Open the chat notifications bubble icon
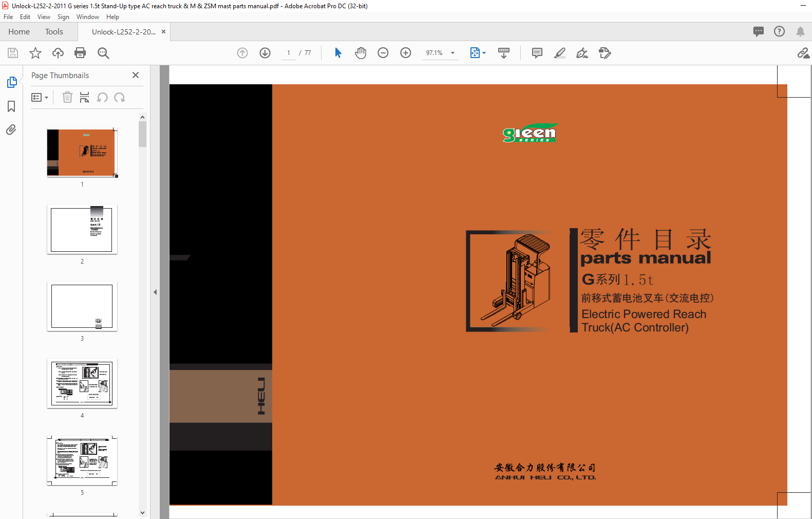The width and height of the screenshot is (812, 519). tap(759, 31)
